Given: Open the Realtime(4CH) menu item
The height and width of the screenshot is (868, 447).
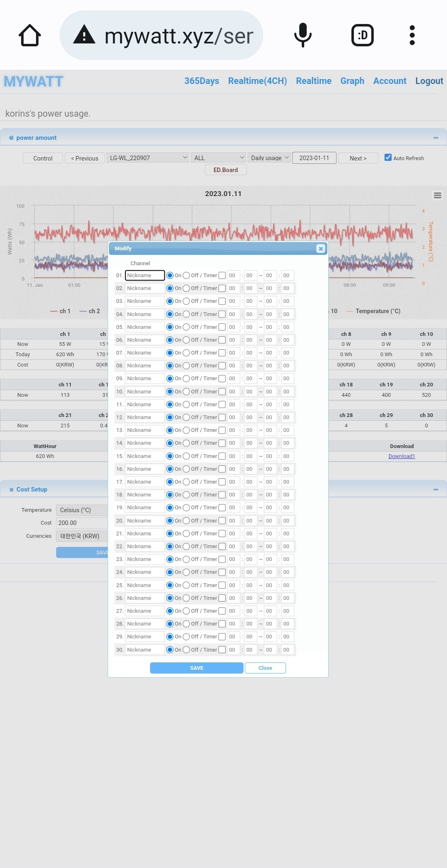Looking at the screenshot, I should click(257, 81).
